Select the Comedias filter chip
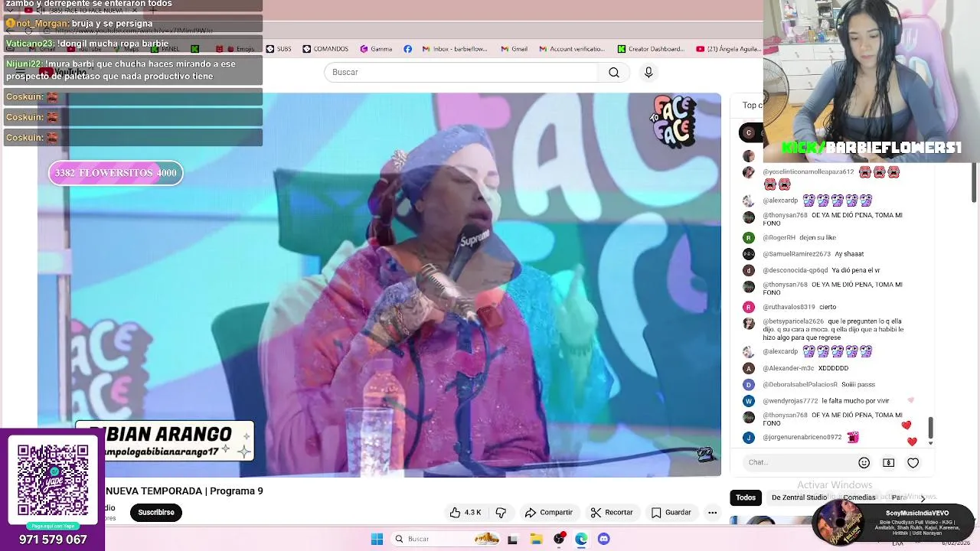This screenshot has height=551, width=980. point(859,497)
